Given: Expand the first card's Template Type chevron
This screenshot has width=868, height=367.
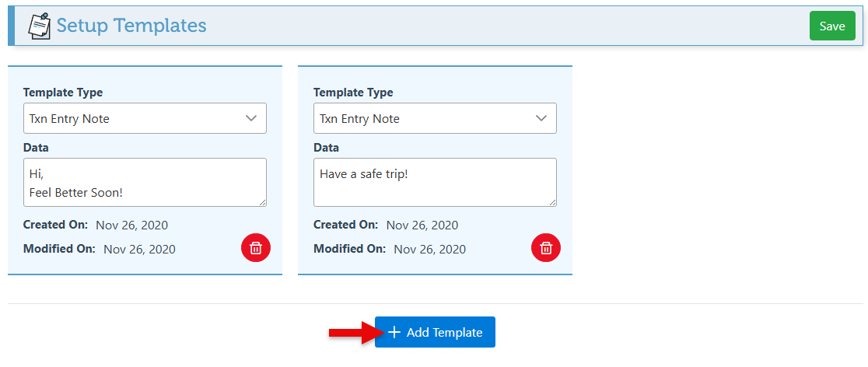Looking at the screenshot, I should click(x=251, y=118).
